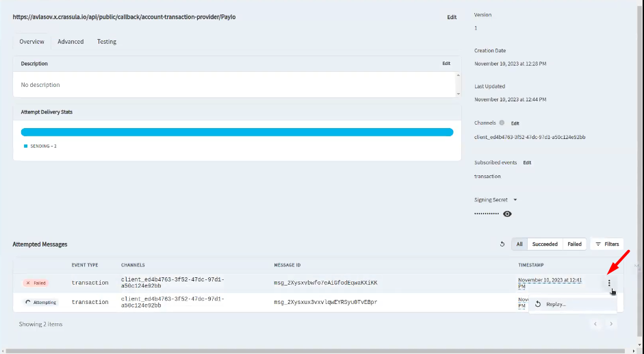Edit the Channels setting

click(515, 123)
